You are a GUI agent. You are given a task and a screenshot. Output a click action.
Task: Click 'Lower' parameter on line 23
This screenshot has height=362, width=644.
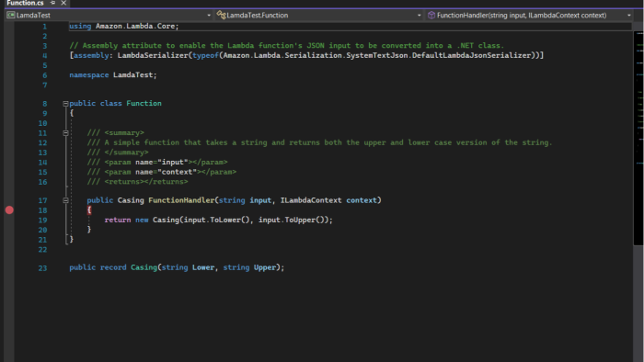click(203, 267)
